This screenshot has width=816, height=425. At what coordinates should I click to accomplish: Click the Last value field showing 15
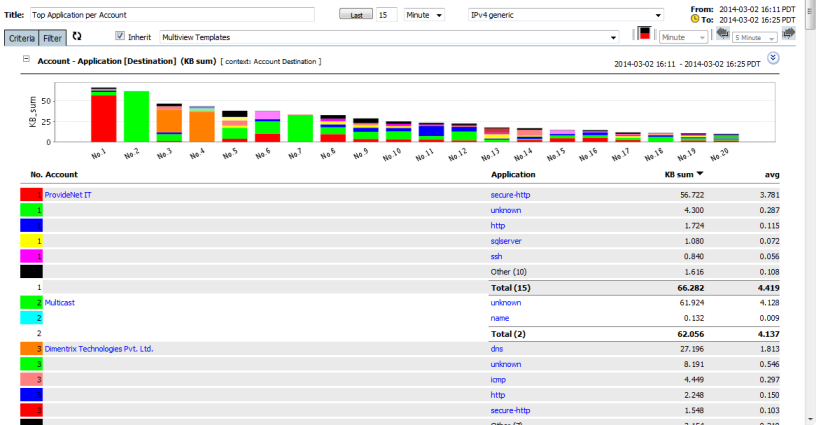pos(386,15)
